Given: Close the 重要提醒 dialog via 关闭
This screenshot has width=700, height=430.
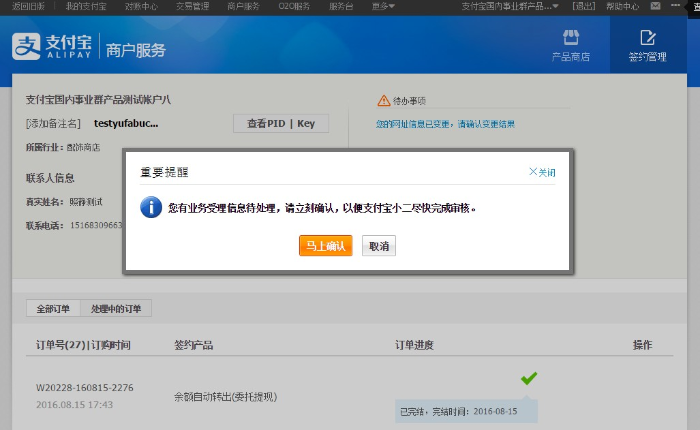Looking at the screenshot, I should [x=542, y=172].
